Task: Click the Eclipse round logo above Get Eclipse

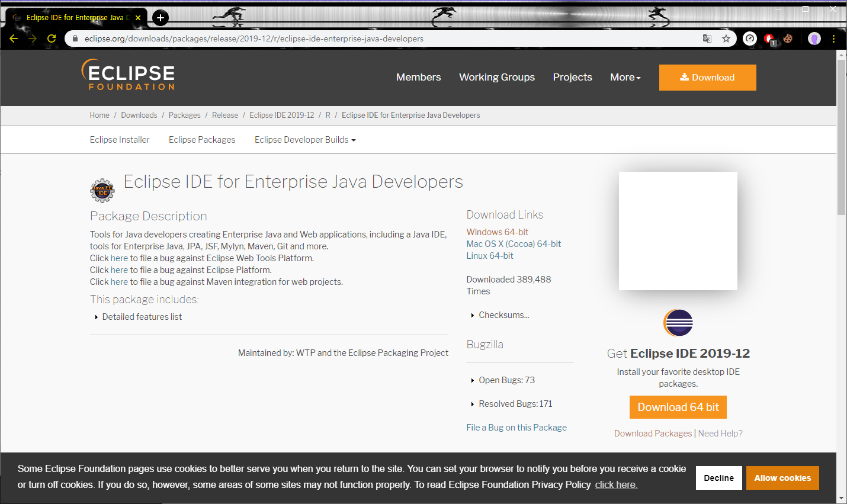Action: click(x=678, y=323)
